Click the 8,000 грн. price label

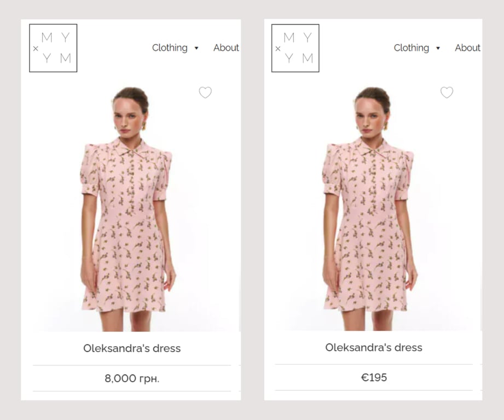[x=132, y=378]
